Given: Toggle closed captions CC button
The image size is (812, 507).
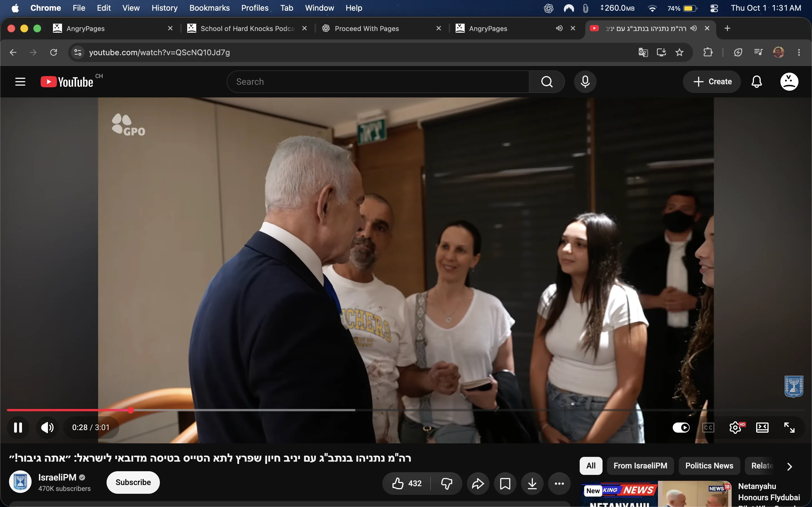Looking at the screenshot, I should 708,427.
